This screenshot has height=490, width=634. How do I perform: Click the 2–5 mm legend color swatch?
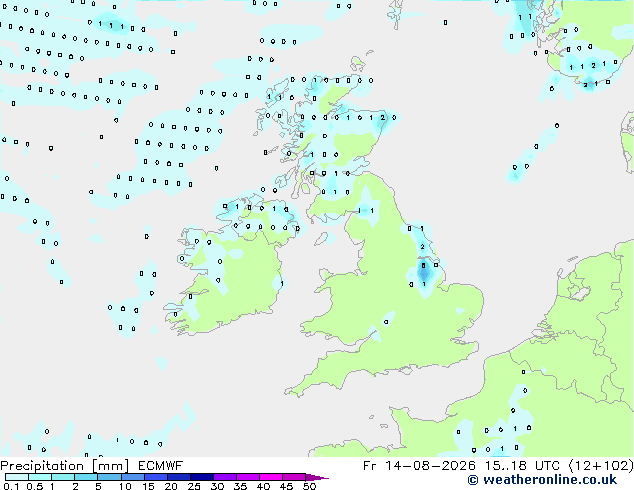click(86, 477)
